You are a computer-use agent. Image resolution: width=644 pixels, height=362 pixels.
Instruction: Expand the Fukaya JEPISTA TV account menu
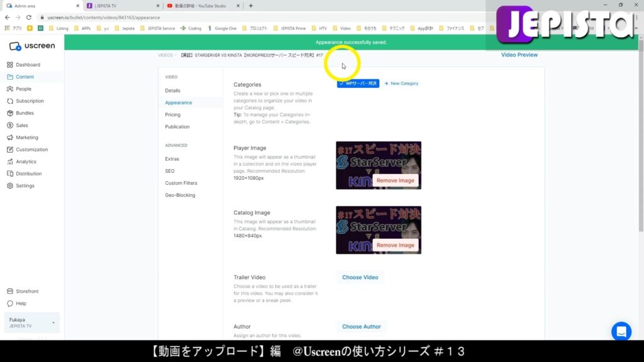(x=32, y=322)
